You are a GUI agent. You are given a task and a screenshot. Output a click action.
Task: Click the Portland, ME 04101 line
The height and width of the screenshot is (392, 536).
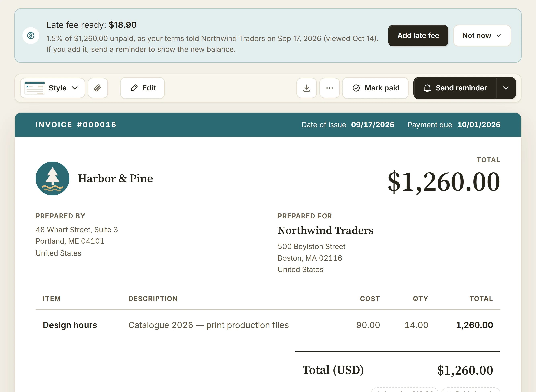tap(70, 241)
